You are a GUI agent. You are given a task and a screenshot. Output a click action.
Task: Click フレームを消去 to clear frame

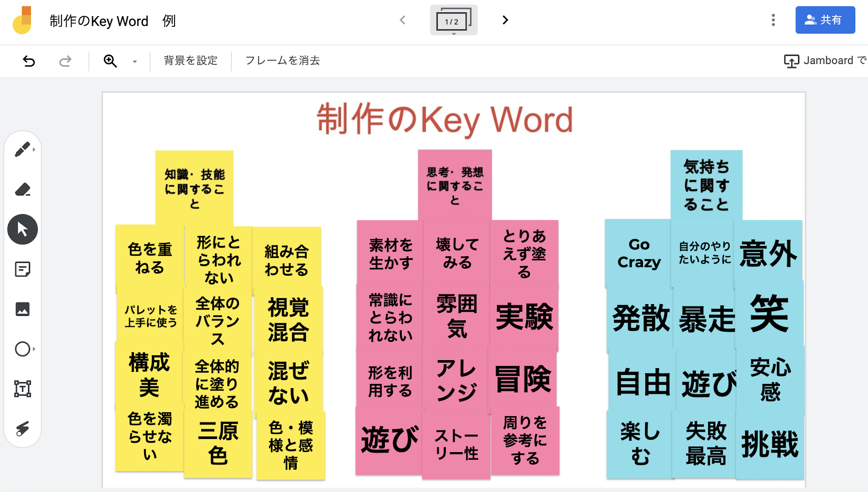(x=283, y=61)
